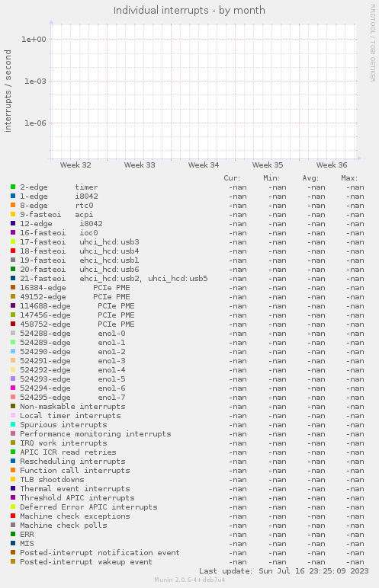Click the RRDTOOL / TOBI OETIKER watermark
This screenshot has height=588, width=379.
(372, 43)
